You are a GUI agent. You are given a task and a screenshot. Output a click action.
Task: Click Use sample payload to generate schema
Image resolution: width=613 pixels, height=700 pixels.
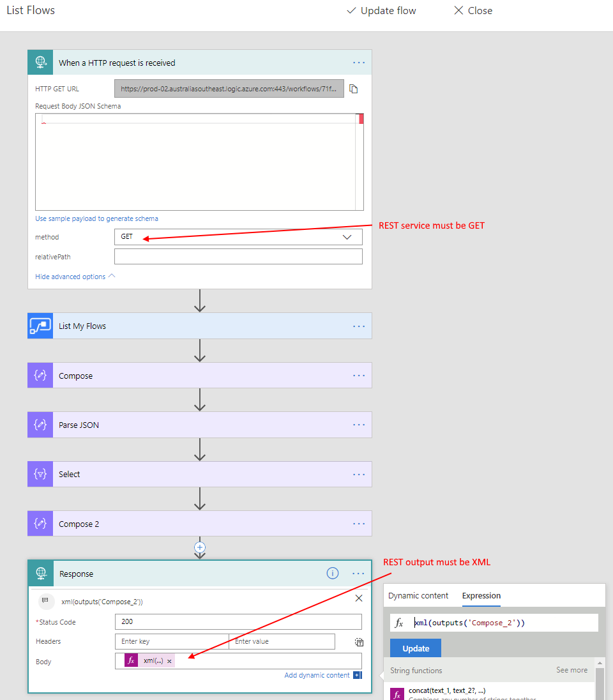96,218
